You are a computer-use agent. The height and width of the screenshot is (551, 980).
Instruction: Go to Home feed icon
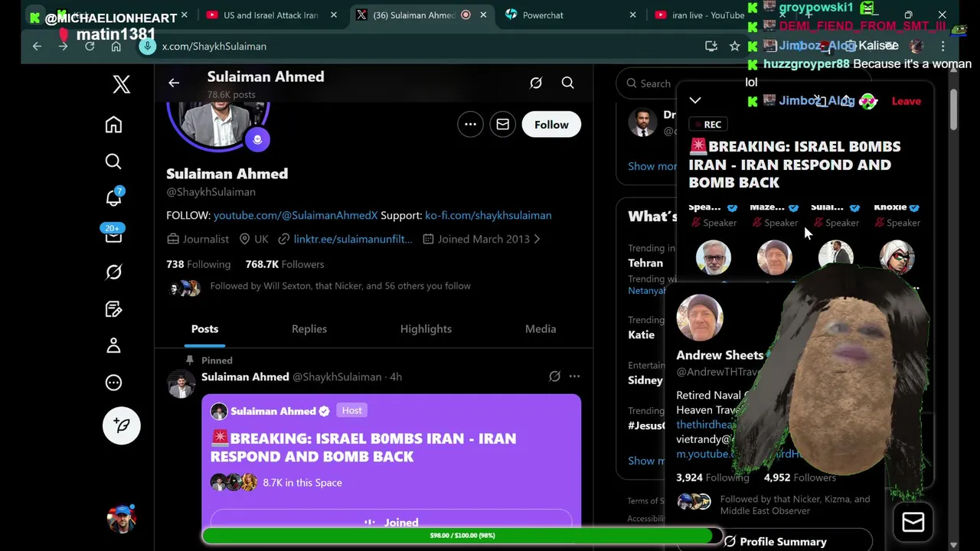tap(113, 125)
